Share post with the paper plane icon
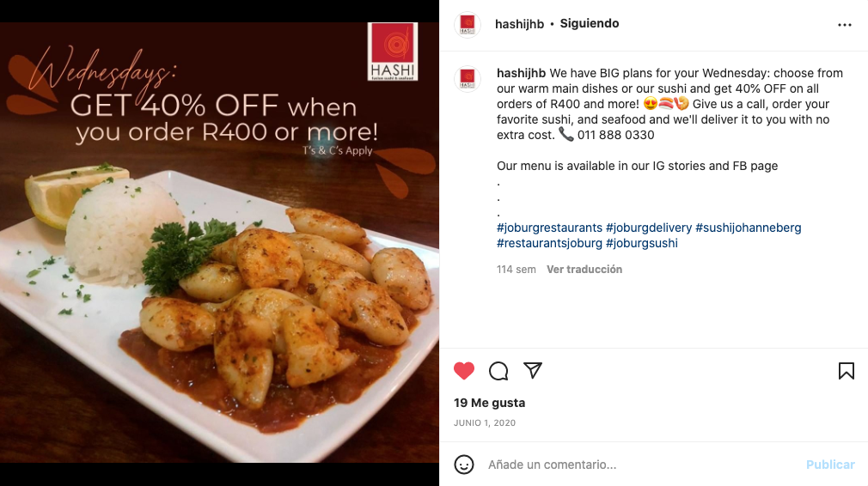868x486 pixels. tap(533, 370)
